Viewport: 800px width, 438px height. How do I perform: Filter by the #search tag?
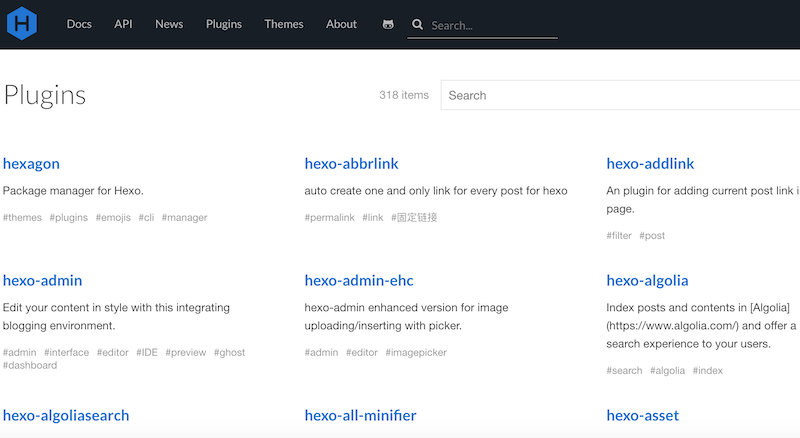[624, 371]
